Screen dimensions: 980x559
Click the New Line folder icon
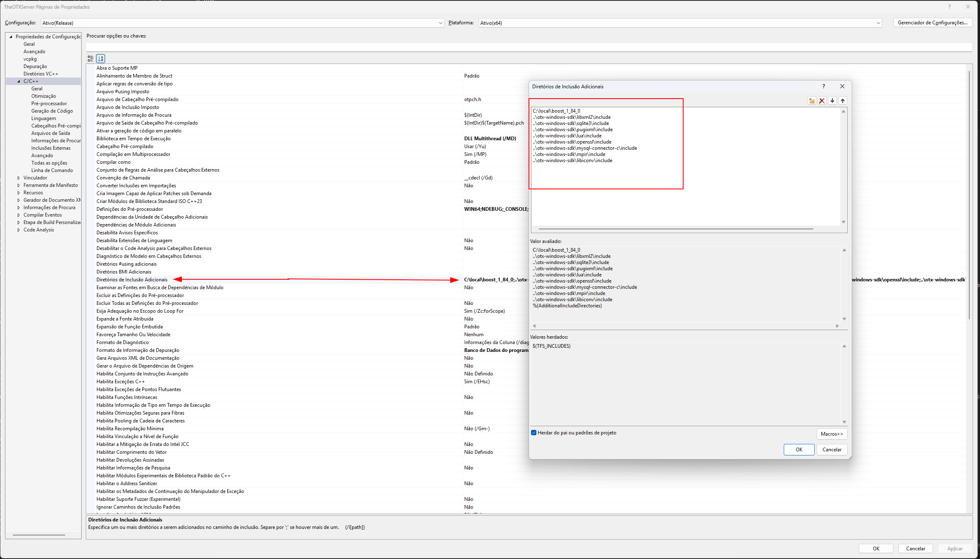[x=811, y=101]
